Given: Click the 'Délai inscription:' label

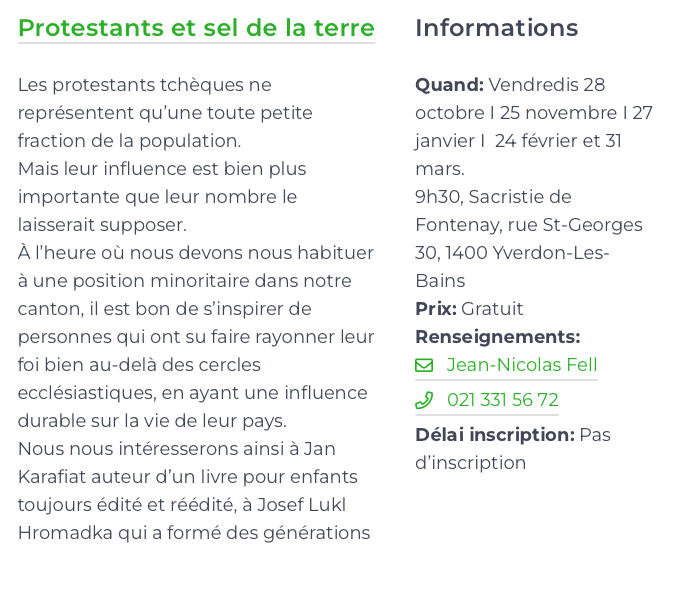Looking at the screenshot, I should point(495,435).
